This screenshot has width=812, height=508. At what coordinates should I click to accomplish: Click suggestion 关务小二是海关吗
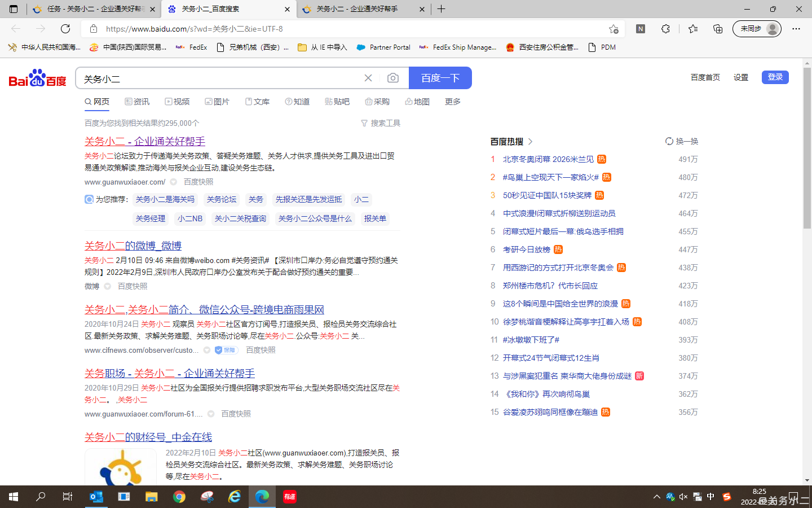tap(165, 199)
